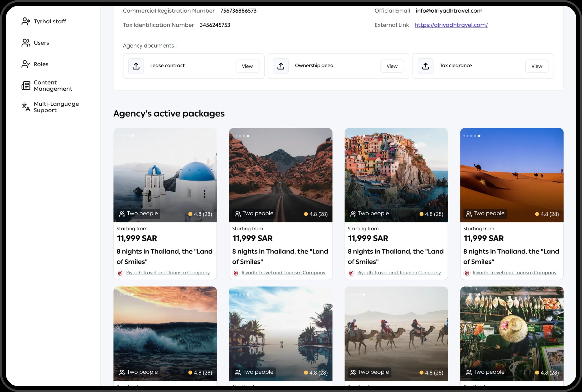View the Tax clearance document
Screen dimensions: 582x392
tap(537, 66)
